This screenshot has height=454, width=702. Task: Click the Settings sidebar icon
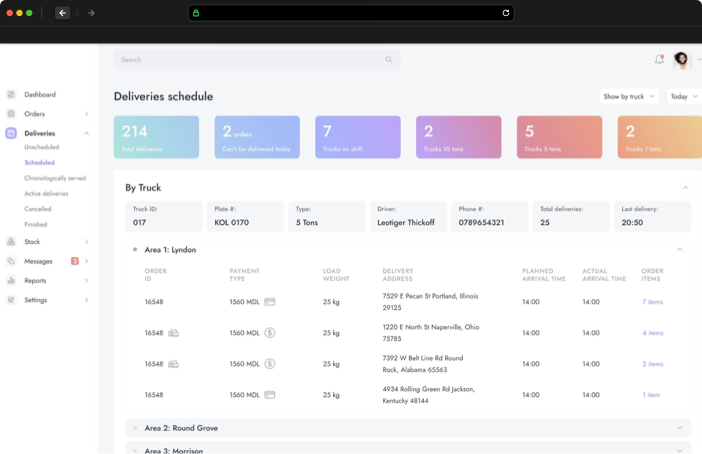coord(11,300)
